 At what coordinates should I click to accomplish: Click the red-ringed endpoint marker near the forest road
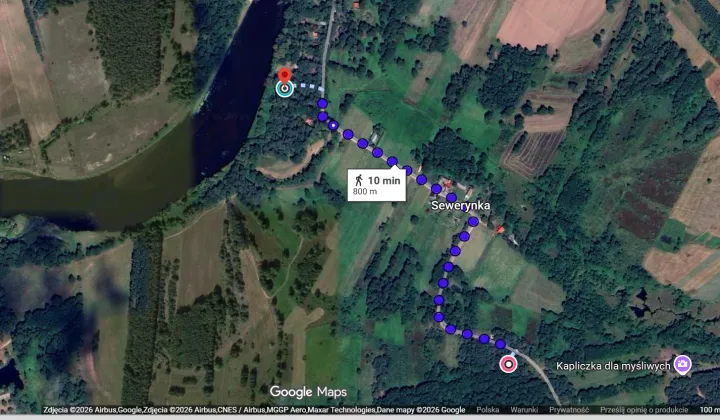(508, 364)
